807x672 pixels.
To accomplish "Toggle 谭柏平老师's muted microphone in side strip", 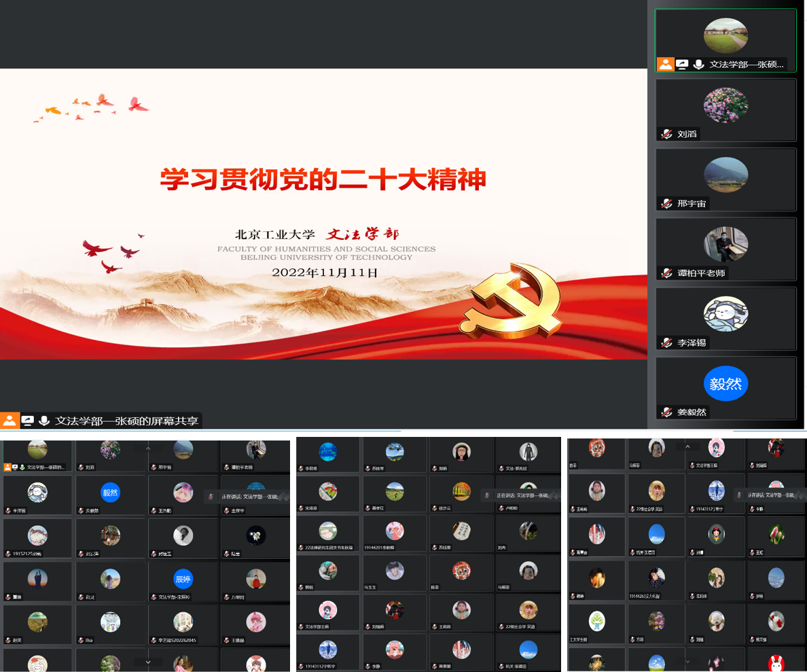I will 666,273.
